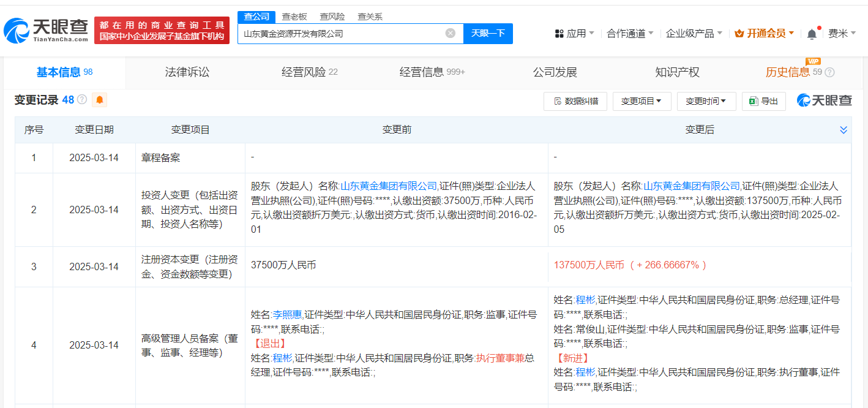Open 山东黄金集团有限公司 link in 变更前 column
The height and width of the screenshot is (408, 868).
389,186
